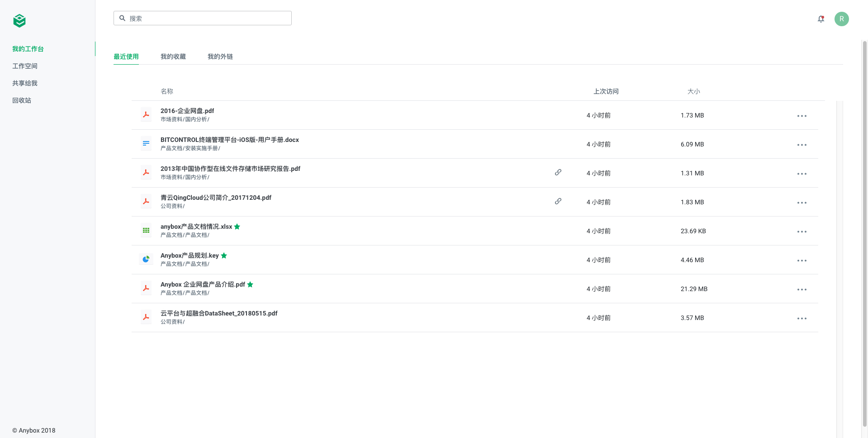
Task: Click path 公司资料/ under 青云QingCloud file
Action: 173,206
